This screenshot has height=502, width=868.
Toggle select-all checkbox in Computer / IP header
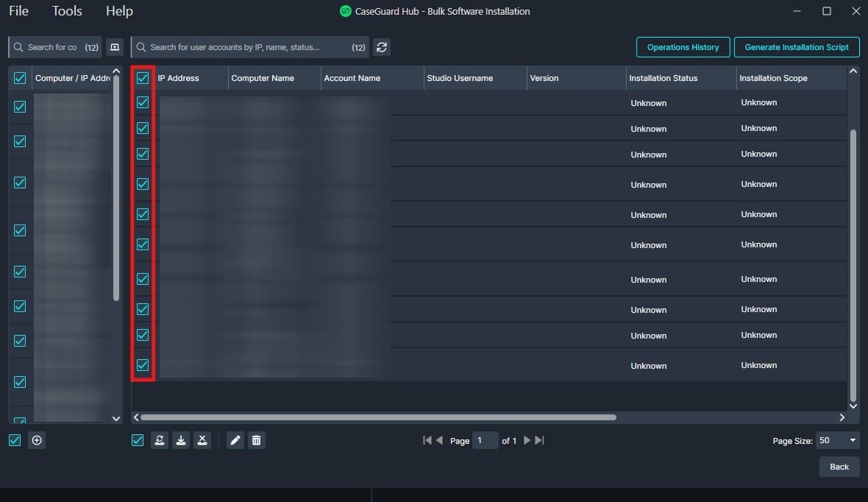[20, 78]
